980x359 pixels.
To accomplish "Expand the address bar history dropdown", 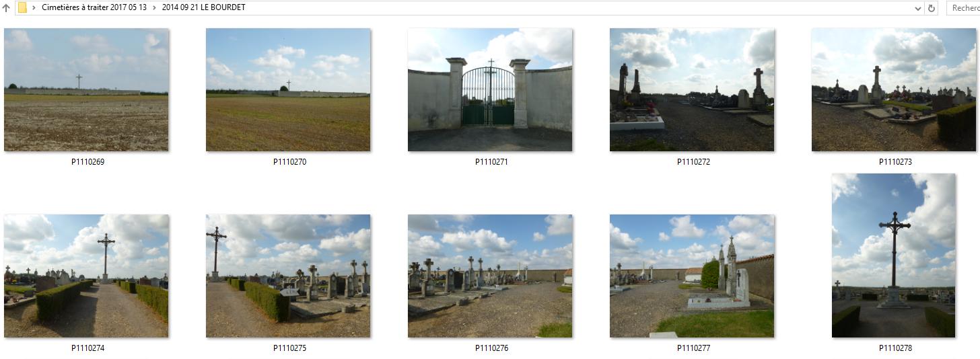I will pos(918,8).
